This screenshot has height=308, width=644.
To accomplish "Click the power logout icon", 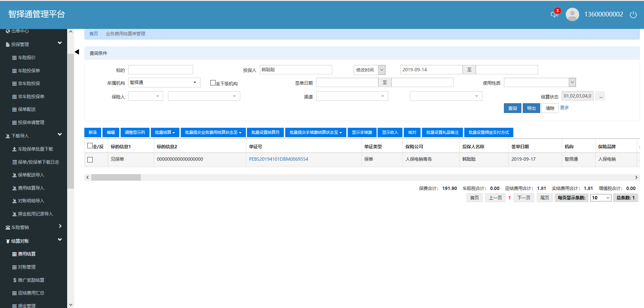I will point(633,14).
